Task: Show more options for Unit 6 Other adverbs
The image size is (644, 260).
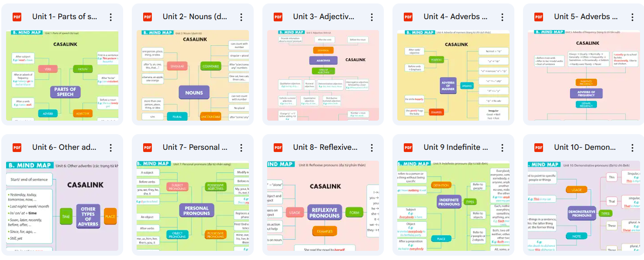Action: coord(111,148)
